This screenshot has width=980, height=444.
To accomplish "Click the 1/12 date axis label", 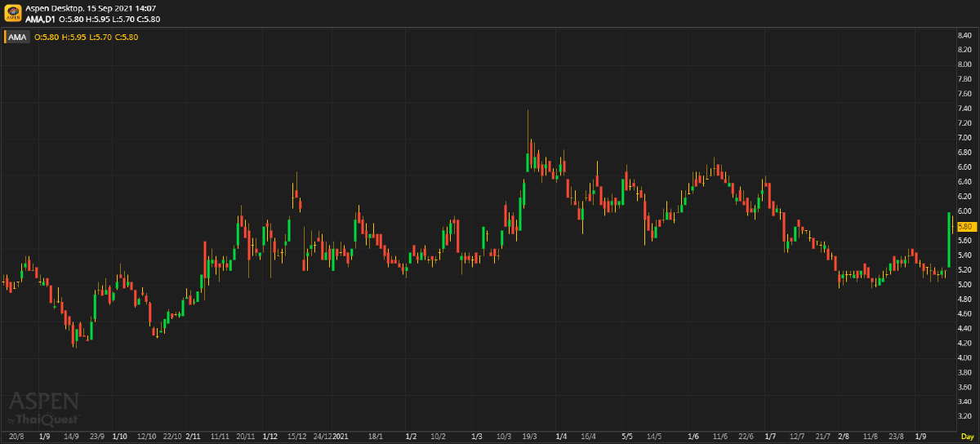I will click(270, 437).
